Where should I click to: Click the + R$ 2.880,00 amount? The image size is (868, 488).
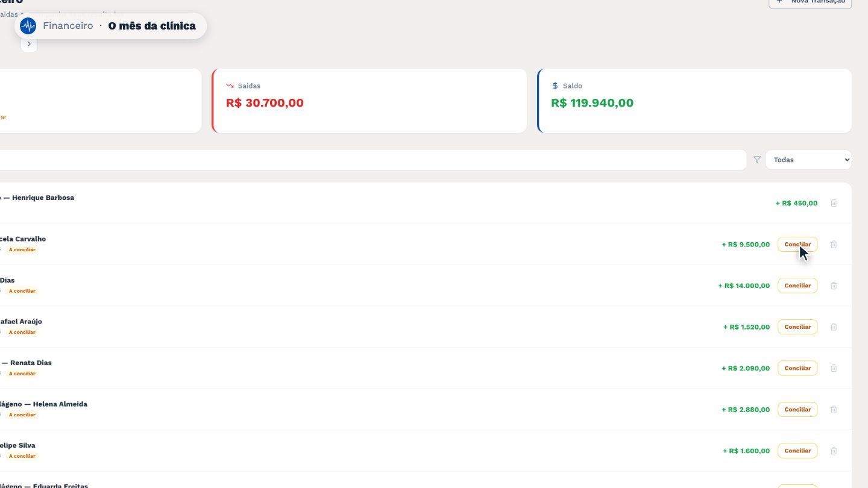click(746, 410)
